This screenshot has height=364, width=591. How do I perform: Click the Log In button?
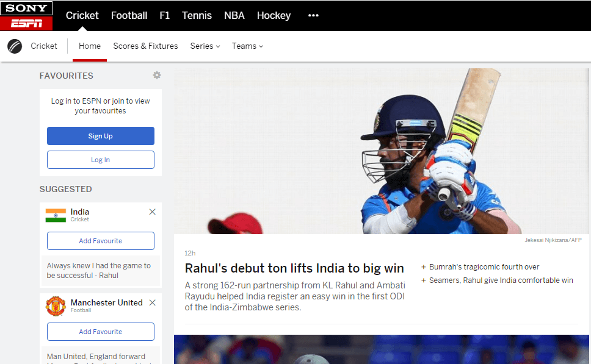pos(101,160)
